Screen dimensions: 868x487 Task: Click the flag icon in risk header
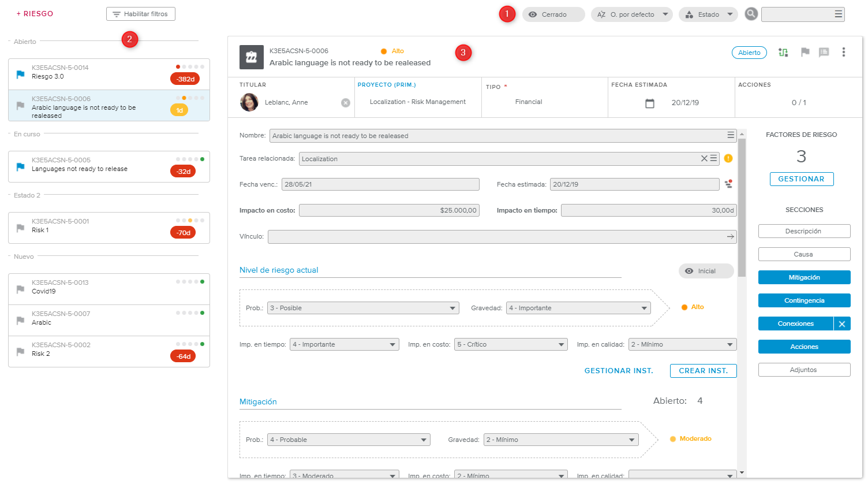805,53
